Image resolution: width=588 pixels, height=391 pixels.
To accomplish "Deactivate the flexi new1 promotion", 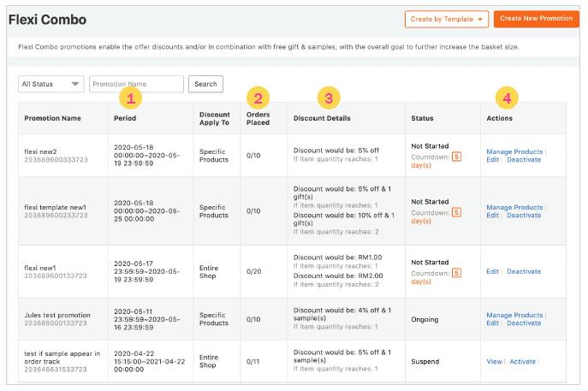I will click(524, 272).
